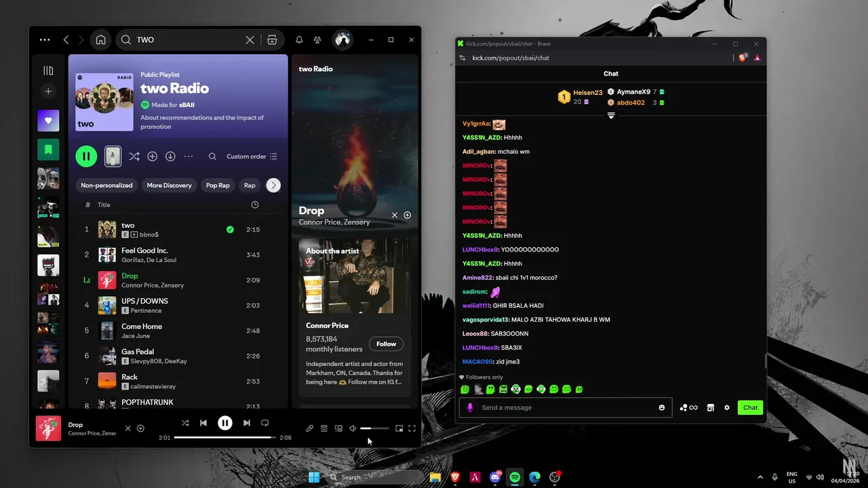Mute the Spotify volume speaker icon
This screenshot has height=488, width=868.
pos(353,428)
